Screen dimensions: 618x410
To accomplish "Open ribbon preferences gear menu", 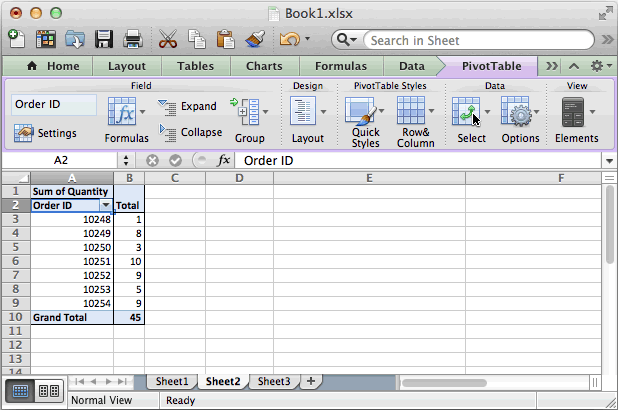I will click(600, 66).
